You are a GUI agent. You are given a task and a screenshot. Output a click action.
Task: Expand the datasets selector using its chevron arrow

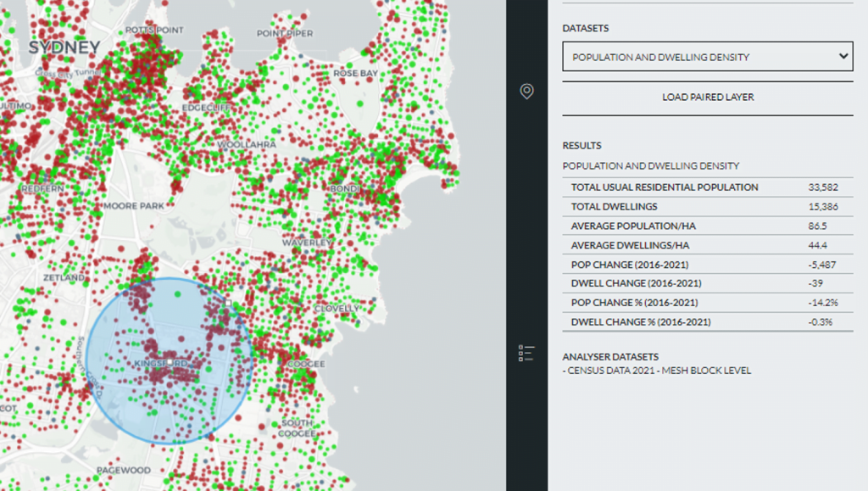(x=843, y=56)
